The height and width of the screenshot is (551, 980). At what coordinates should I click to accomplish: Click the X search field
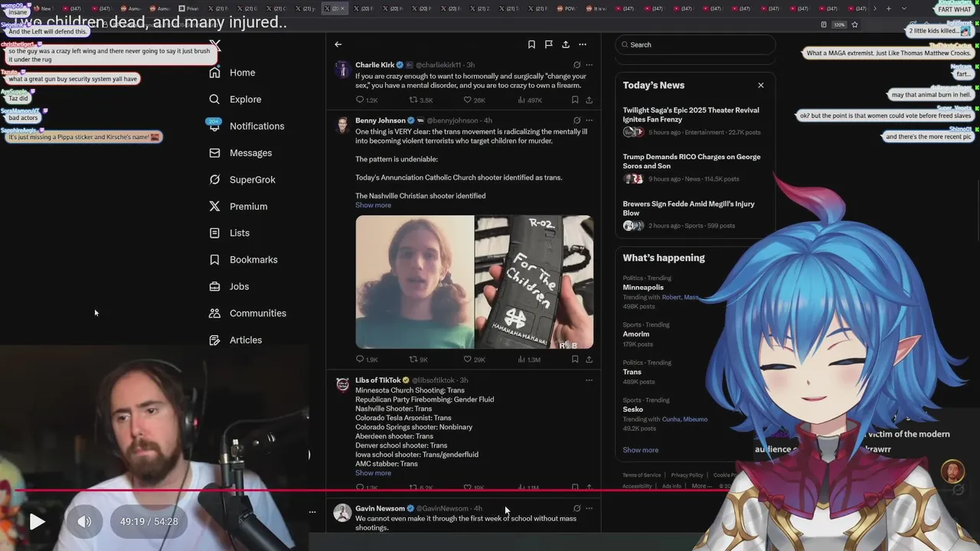point(695,44)
